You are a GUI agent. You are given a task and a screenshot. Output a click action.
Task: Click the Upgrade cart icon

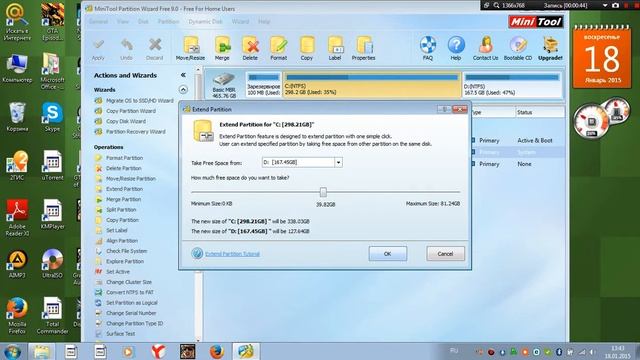[550, 48]
